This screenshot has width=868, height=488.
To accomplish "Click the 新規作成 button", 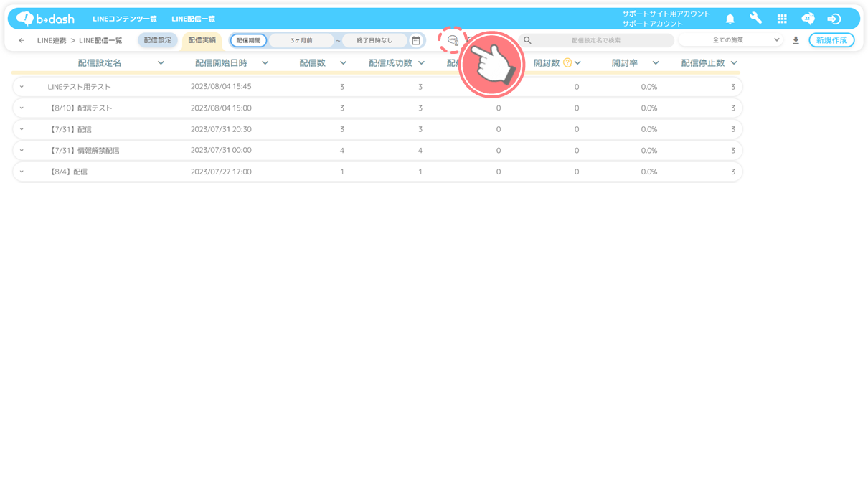I will pos(831,41).
